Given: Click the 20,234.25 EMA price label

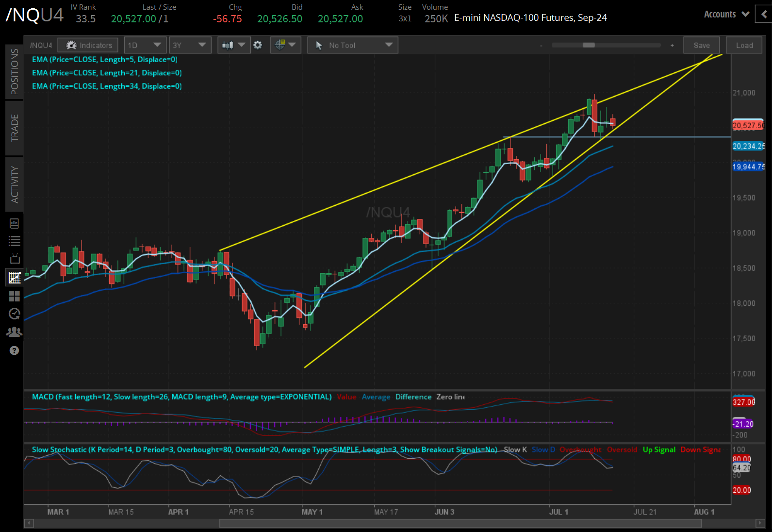Looking at the screenshot, I should coord(749,146).
